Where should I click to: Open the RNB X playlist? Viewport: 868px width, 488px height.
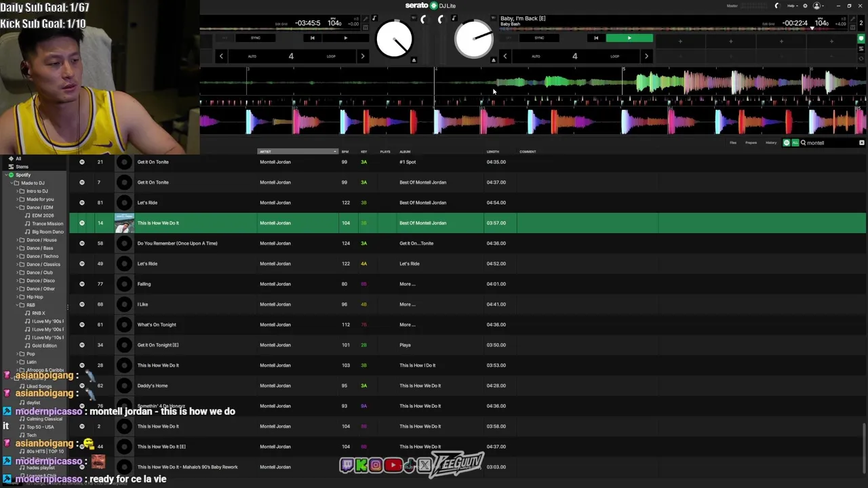(x=39, y=313)
